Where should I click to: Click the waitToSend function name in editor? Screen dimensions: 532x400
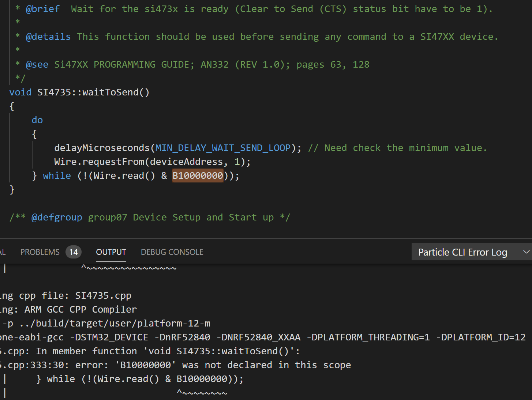110,92
